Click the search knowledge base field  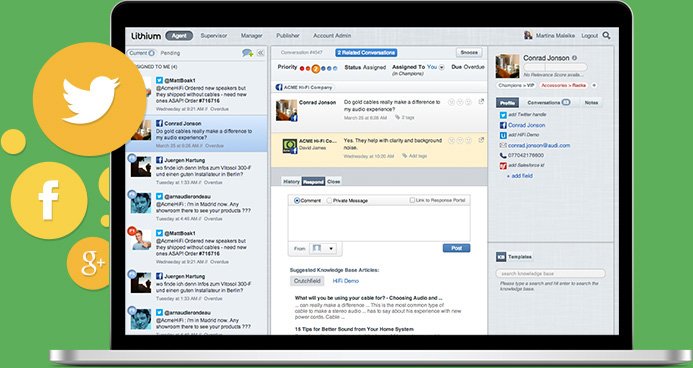click(x=551, y=273)
